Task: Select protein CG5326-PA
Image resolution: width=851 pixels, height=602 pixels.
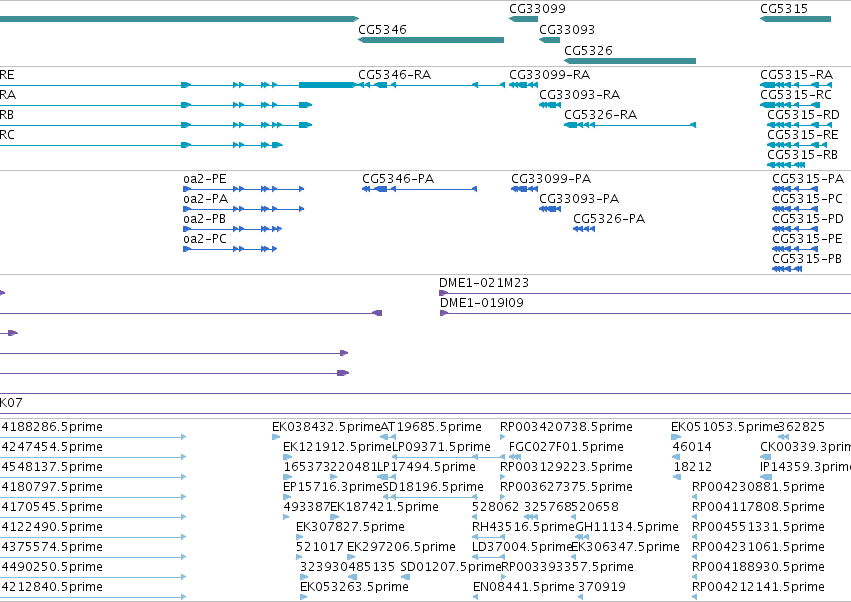Action: coord(584,229)
